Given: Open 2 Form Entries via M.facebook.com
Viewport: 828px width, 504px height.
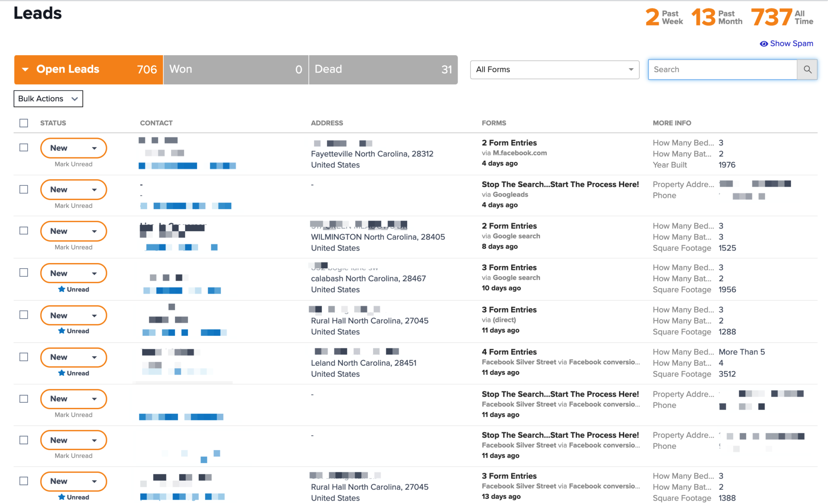Looking at the screenshot, I should [509, 143].
